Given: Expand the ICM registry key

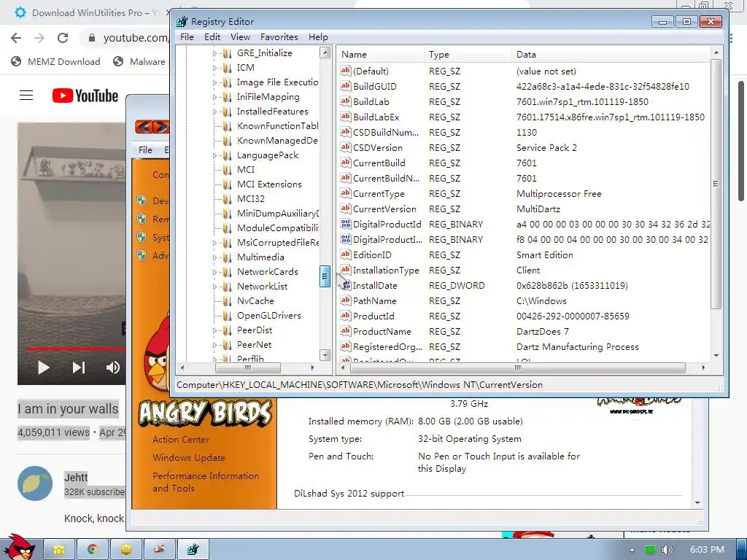Looking at the screenshot, I should 214,68.
